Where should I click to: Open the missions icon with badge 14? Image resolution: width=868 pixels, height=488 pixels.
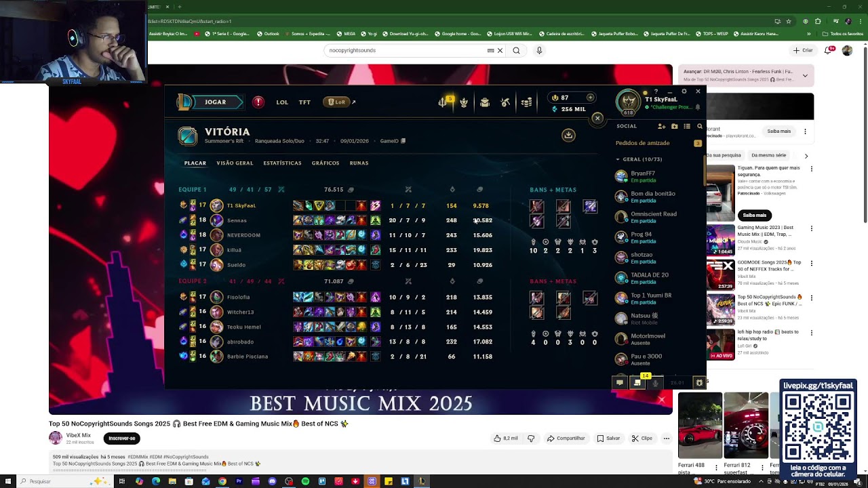(637, 383)
